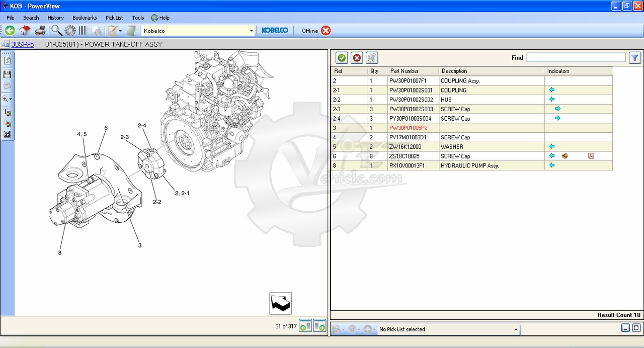This screenshot has height=348, width=644.
Task: Open the File menu
Action: tap(11, 18)
